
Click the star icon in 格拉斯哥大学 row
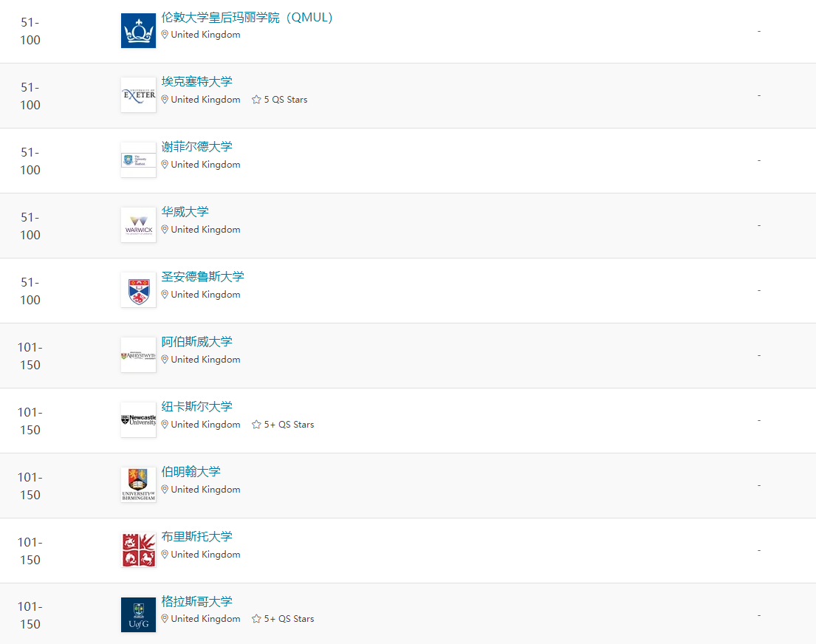[256, 618]
